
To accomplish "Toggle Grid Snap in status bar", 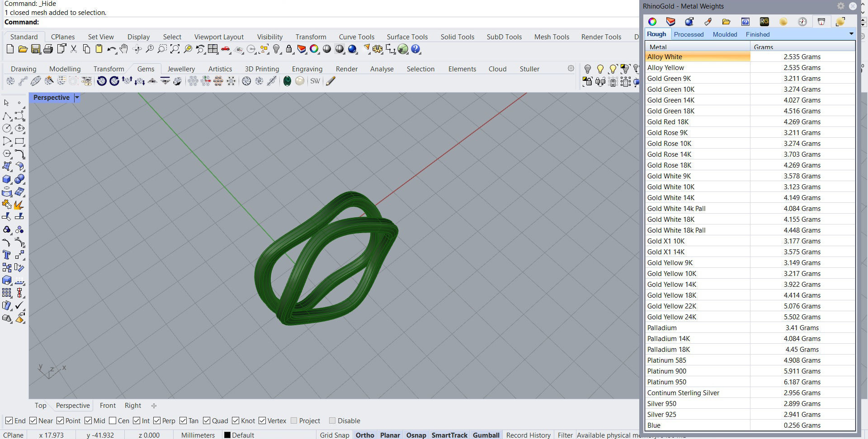I will (x=335, y=435).
